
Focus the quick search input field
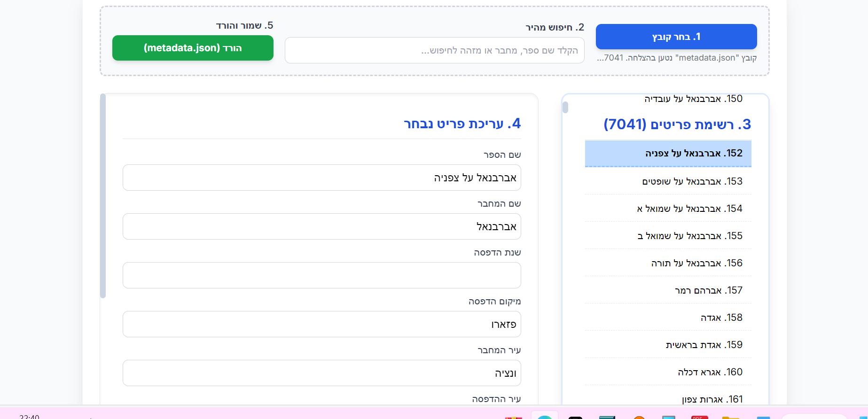click(x=434, y=50)
